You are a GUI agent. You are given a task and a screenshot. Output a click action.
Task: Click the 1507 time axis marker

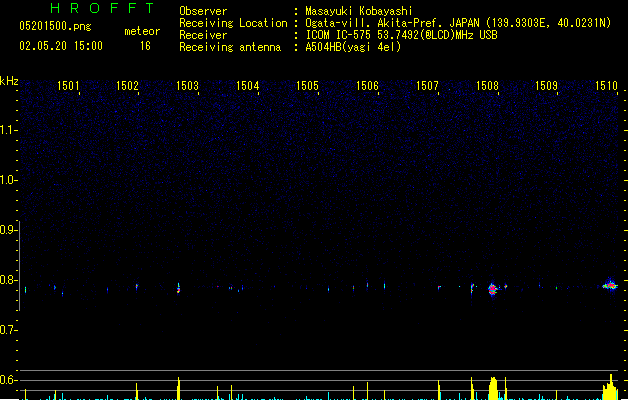(x=427, y=86)
